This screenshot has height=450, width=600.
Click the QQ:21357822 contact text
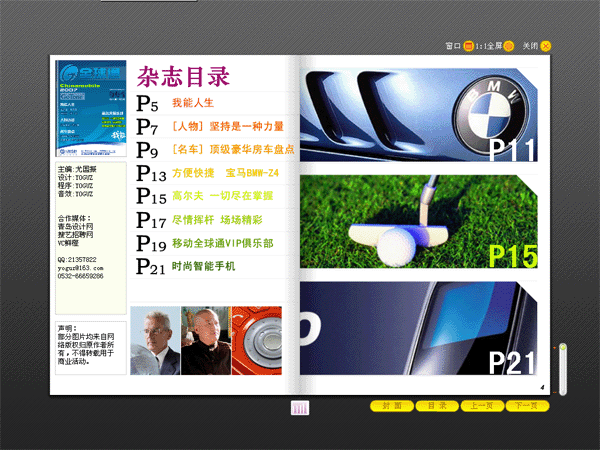coord(77,259)
